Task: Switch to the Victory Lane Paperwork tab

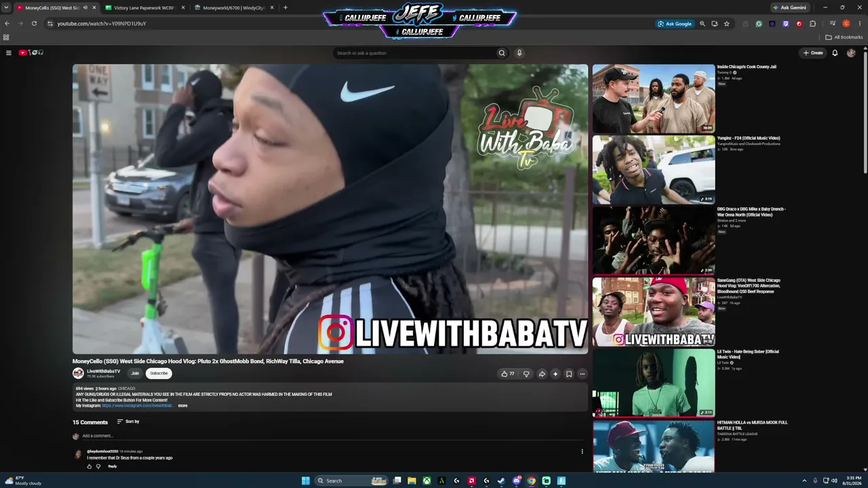Action: click(x=144, y=7)
